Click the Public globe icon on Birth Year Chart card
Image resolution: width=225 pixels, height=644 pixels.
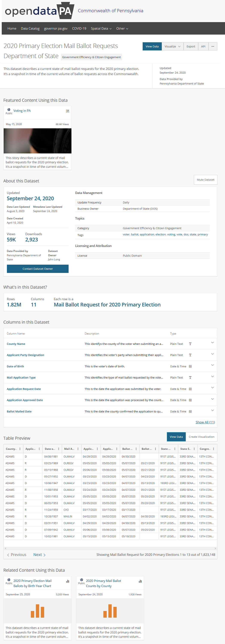click(9, 580)
